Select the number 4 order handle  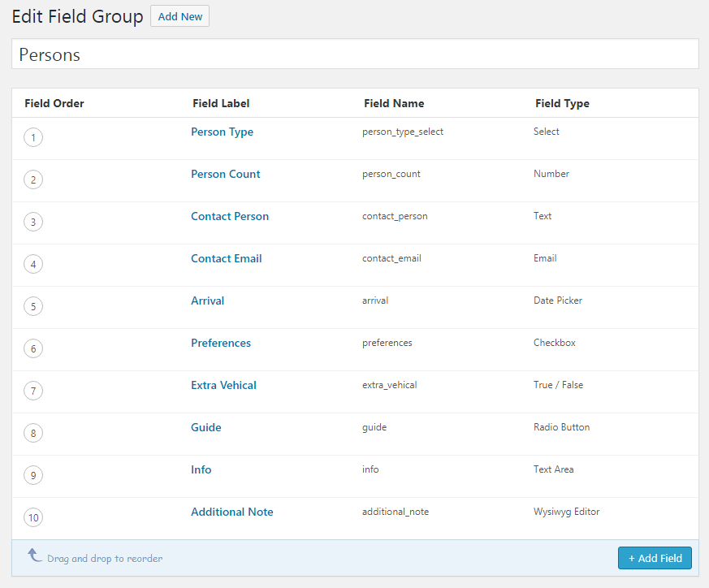pos(33,264)
